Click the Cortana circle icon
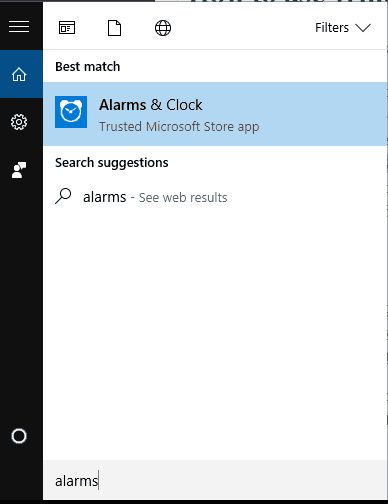The height and width of the screenshot is (504, 388). pos(19,436)
